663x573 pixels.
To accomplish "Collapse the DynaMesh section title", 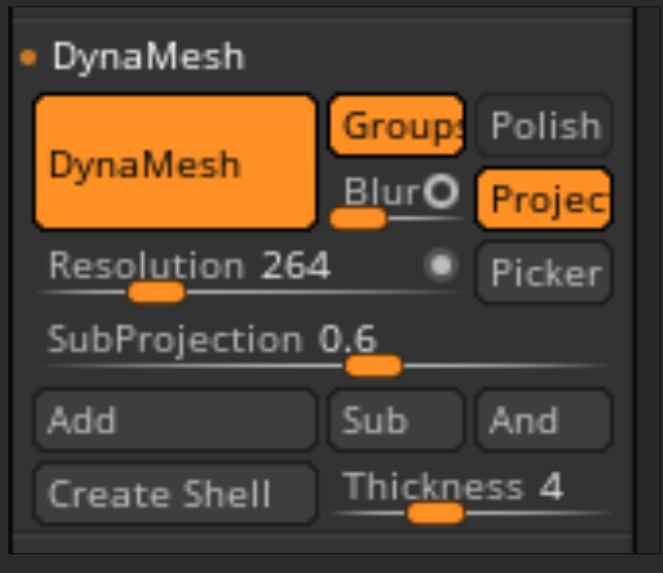I will coord(148,57).
